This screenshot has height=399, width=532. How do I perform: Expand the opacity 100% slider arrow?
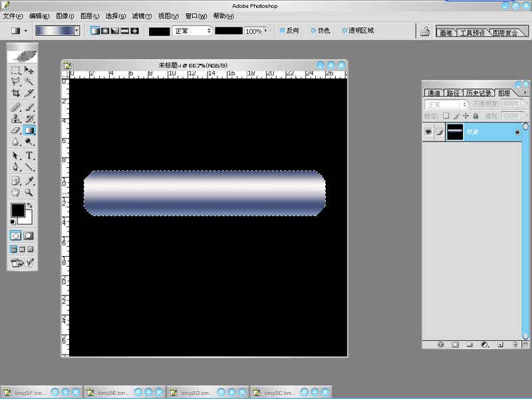pyautogui.click(x=267, y=31)
